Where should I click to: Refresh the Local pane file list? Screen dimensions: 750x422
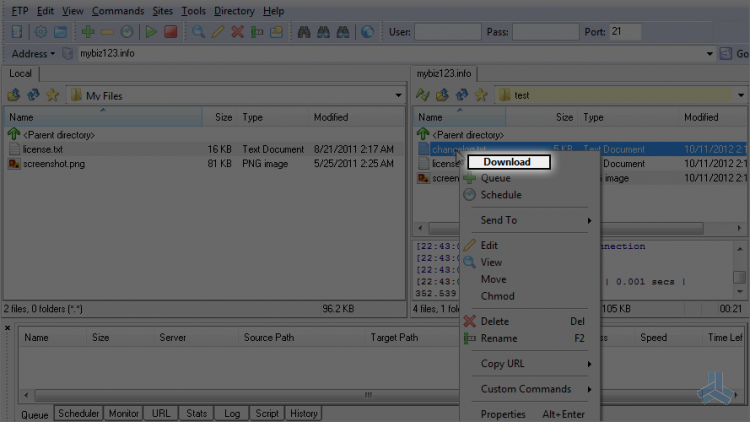[33, 95]
